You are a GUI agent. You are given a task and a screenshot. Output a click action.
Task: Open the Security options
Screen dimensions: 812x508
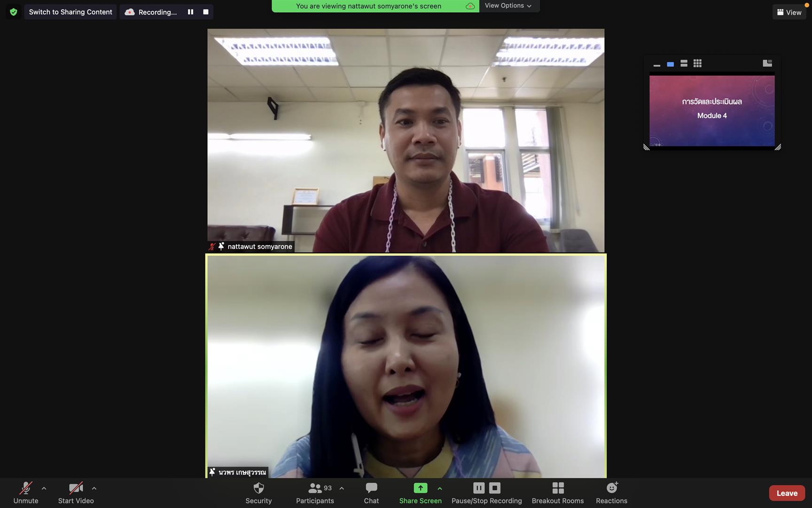click(x=258, y=493)
